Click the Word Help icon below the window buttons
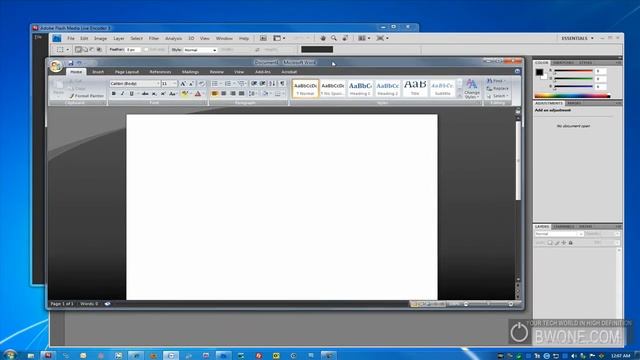 [x=517, y=71]
